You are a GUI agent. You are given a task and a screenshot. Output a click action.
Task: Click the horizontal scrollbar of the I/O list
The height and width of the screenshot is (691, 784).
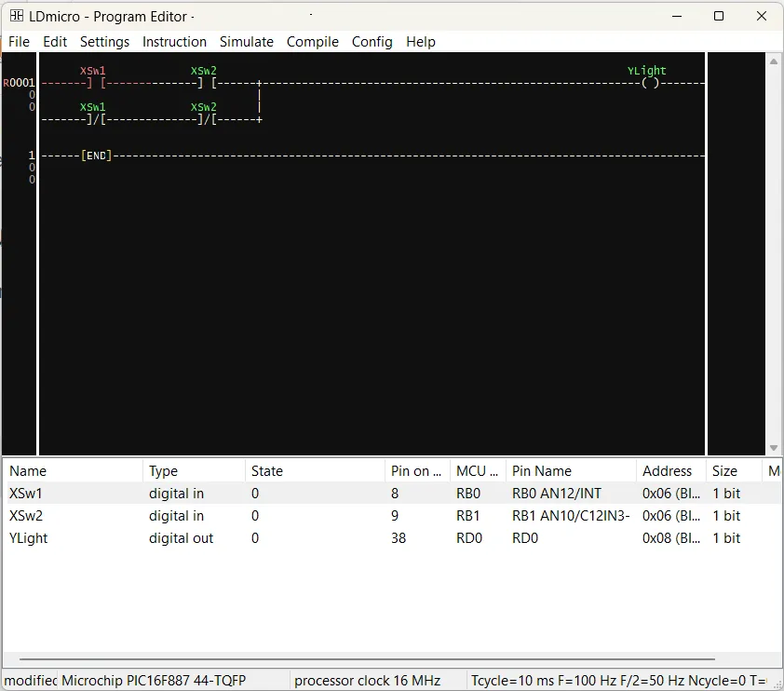pos(367,659)
